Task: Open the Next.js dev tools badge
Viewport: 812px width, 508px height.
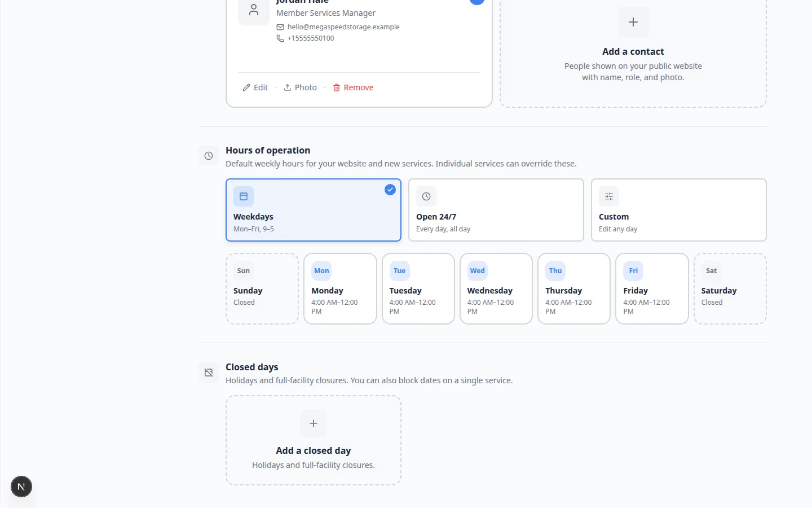Action: tap(21, 487)
